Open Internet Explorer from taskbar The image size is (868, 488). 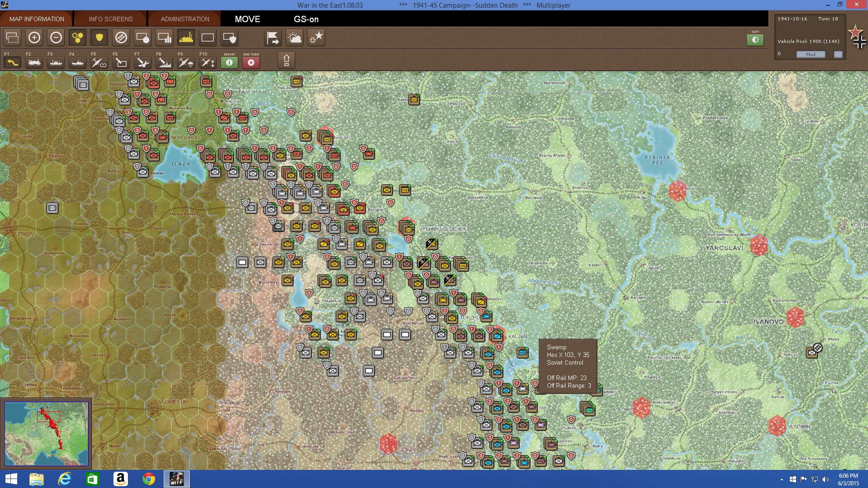point(65,479)
